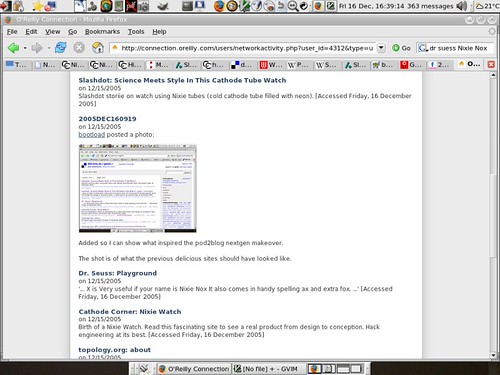Viewport: 500px width, 375px height.
Task: Close the current tab with the red X
Action: [491, 65]
